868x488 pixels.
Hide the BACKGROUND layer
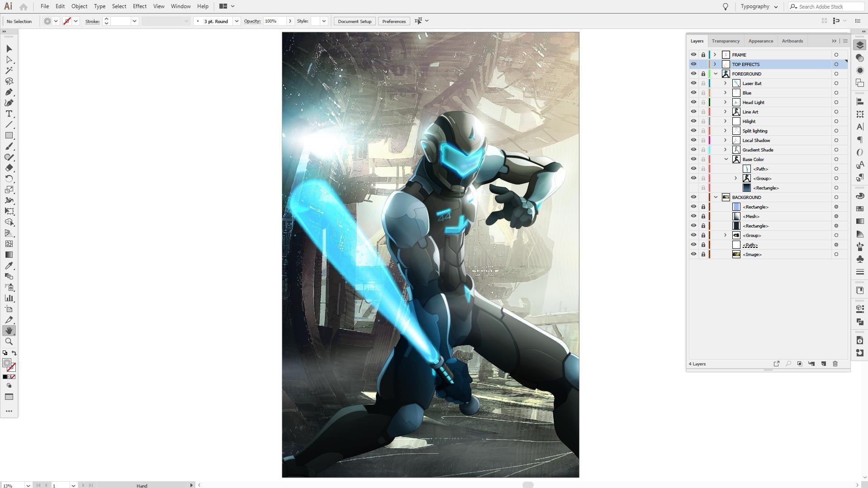point(693,197)
